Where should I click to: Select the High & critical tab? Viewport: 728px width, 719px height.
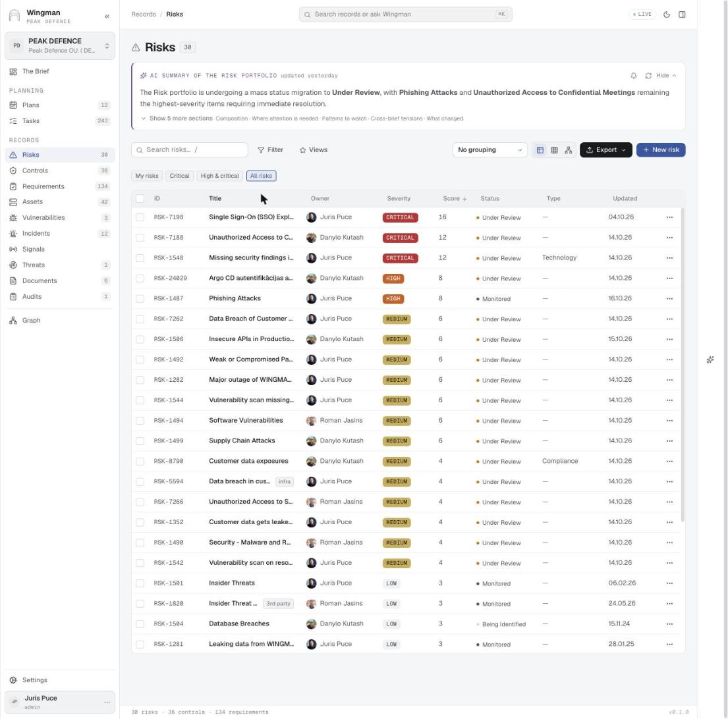(219, 176)
